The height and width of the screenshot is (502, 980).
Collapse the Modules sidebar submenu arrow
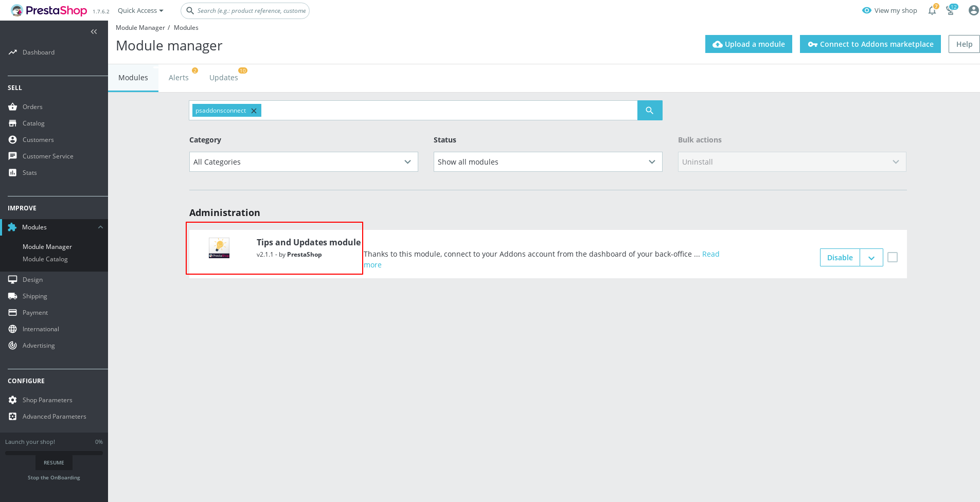click(100, 227)
